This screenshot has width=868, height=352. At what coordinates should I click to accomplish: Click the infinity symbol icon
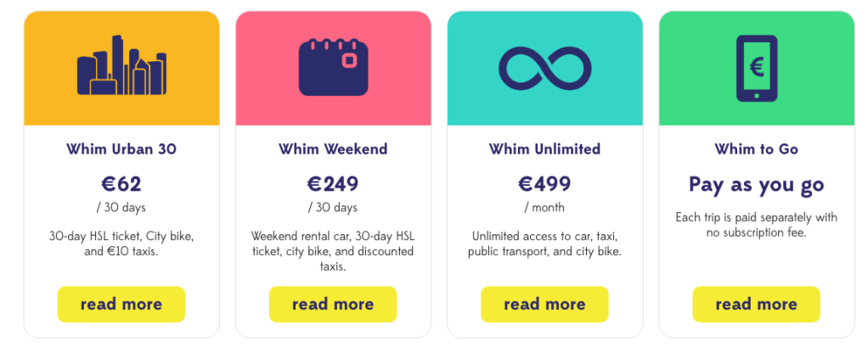tap(544, 68)
